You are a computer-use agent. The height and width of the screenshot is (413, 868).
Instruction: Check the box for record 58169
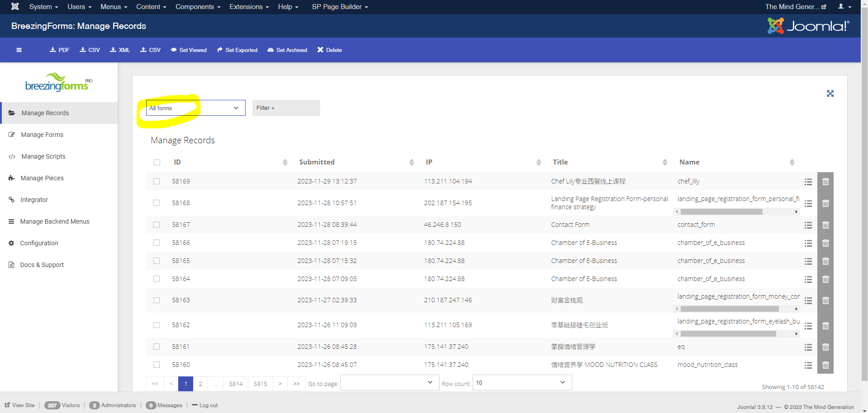tap(157, 181)
